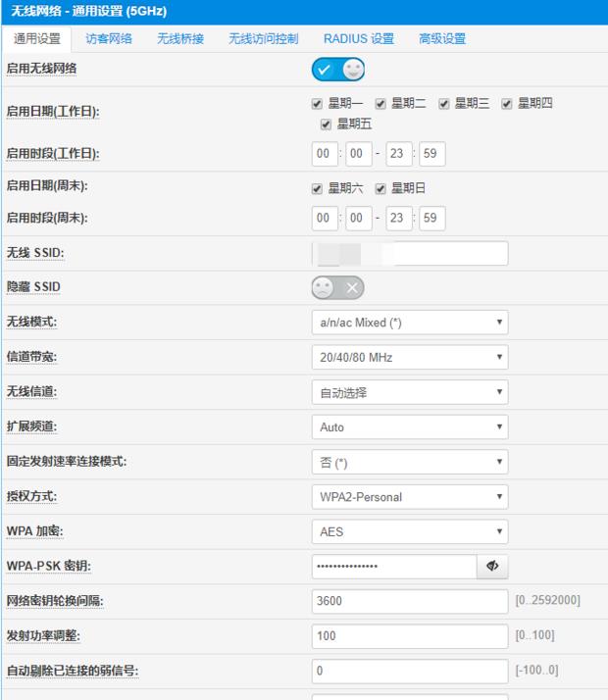Select the 无线访问控制 tab
608x700 pixels.
[263, 39]
